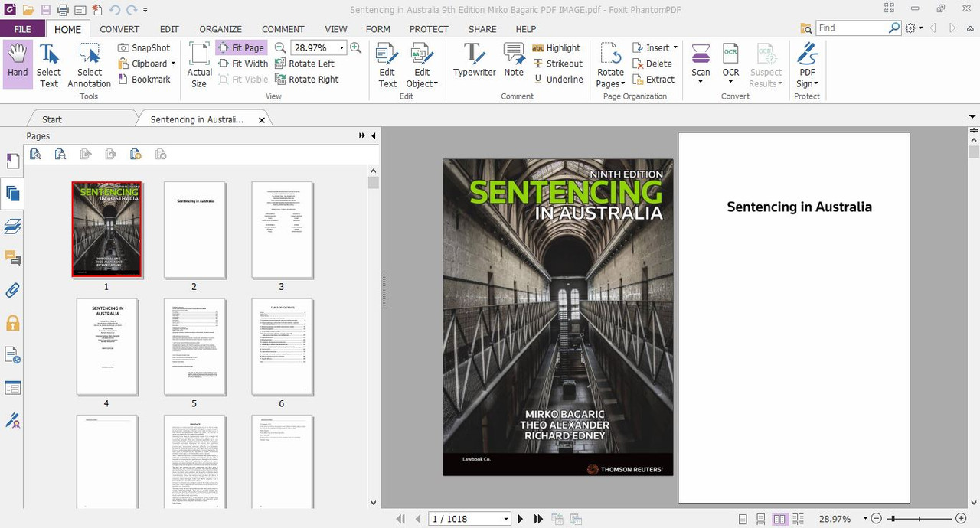The image size is (980, 528).
Task: Delete pages from Page Organization
Action: tap(652, 64)
